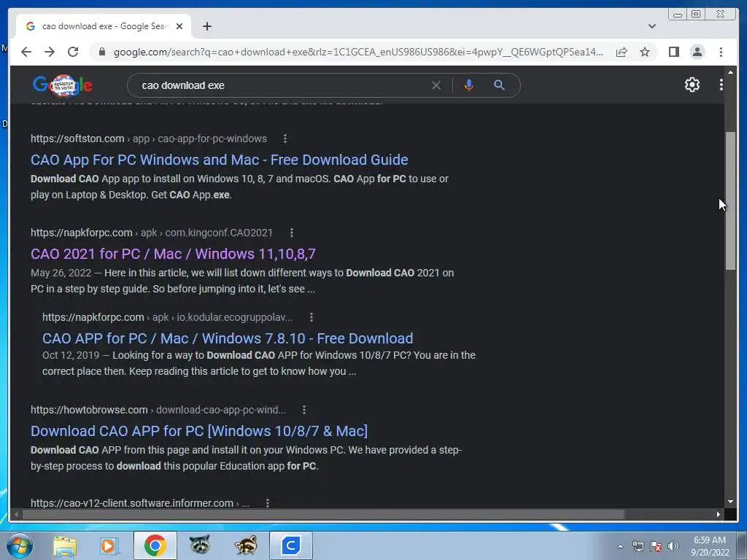747x560 pixels.
Task: Open a new tab
Action: (206, 26)
